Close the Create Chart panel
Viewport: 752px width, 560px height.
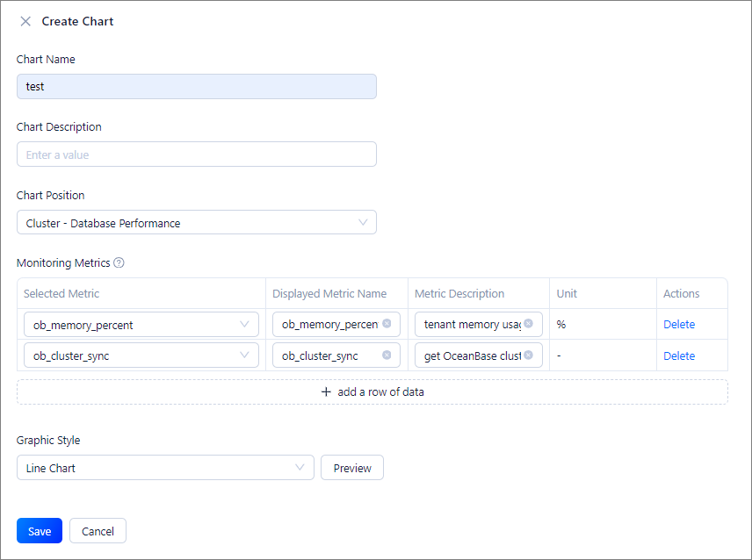pos(25,21)
